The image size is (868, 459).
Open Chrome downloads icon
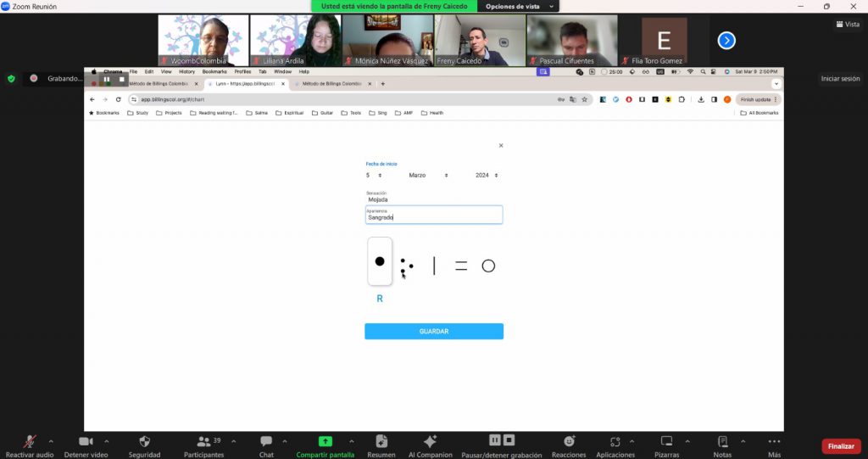(701, 100)
